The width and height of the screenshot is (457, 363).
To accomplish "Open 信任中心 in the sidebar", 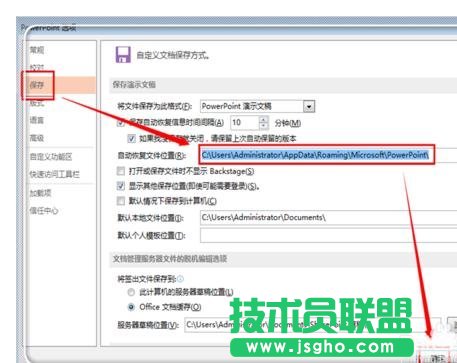I will point(44,211).
